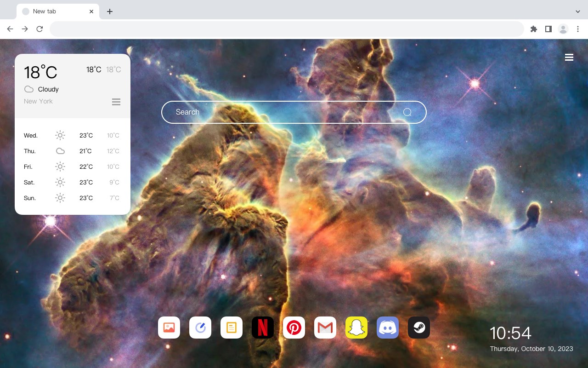The image size is (588, 368).
Task: Launch the Pinterest shortcut
Action: (294, 328)
